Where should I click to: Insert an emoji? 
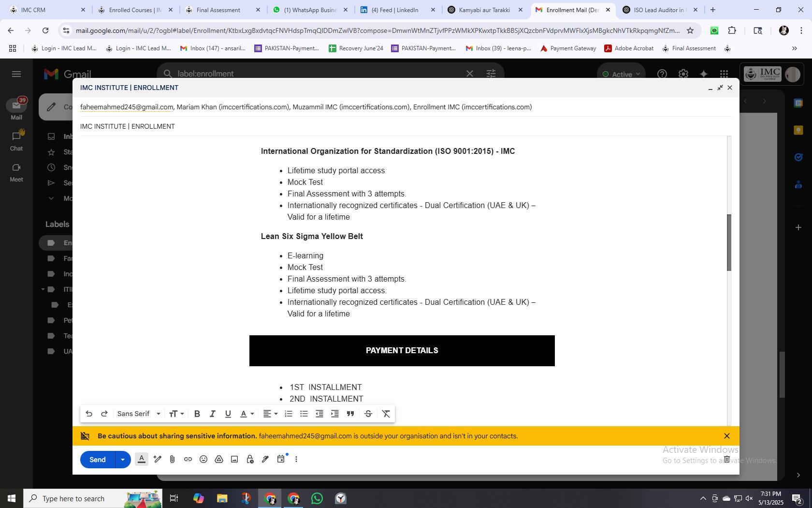coord(203,459)
